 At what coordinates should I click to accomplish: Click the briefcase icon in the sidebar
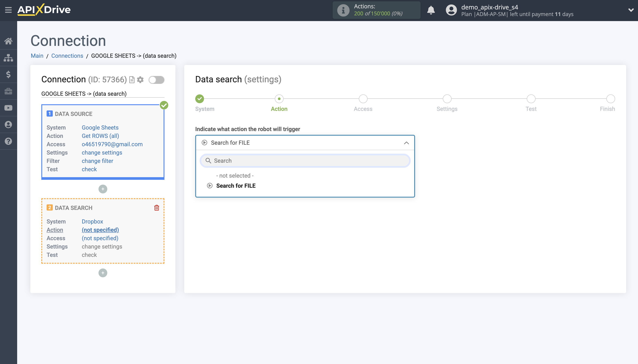click(x=8, y=91)
